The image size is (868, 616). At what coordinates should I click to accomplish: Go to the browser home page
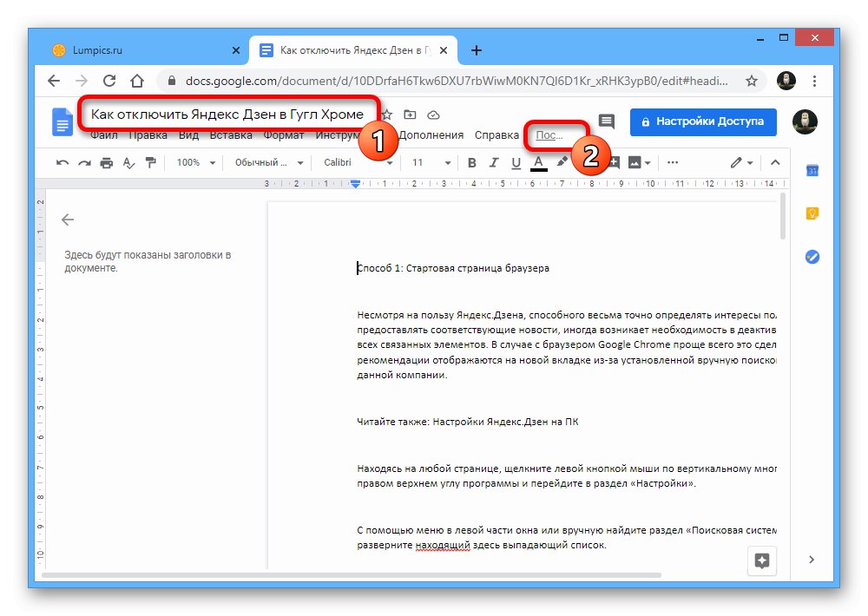pos(137,81)
